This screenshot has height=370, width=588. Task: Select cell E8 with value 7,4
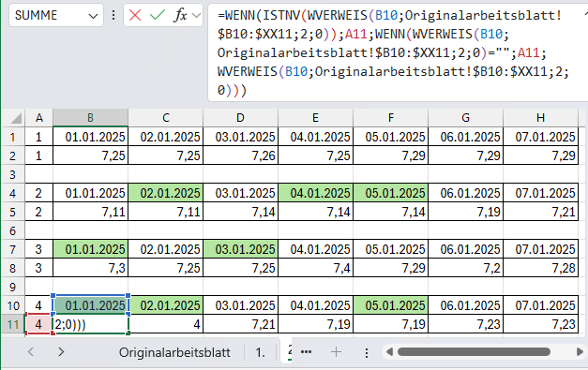click(315, 268)
